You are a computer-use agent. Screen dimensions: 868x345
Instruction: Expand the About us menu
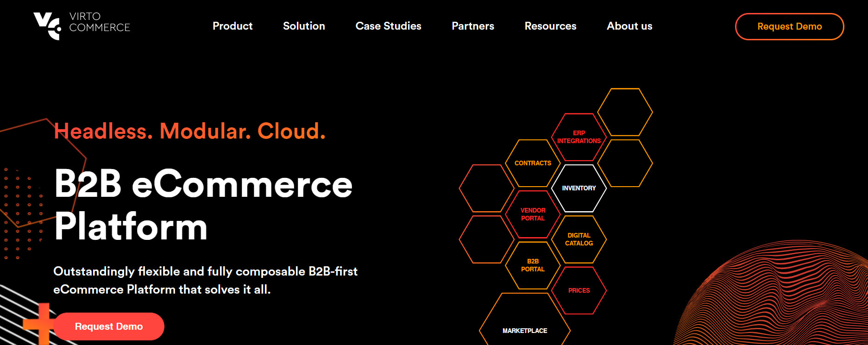(x=629, y=26)
